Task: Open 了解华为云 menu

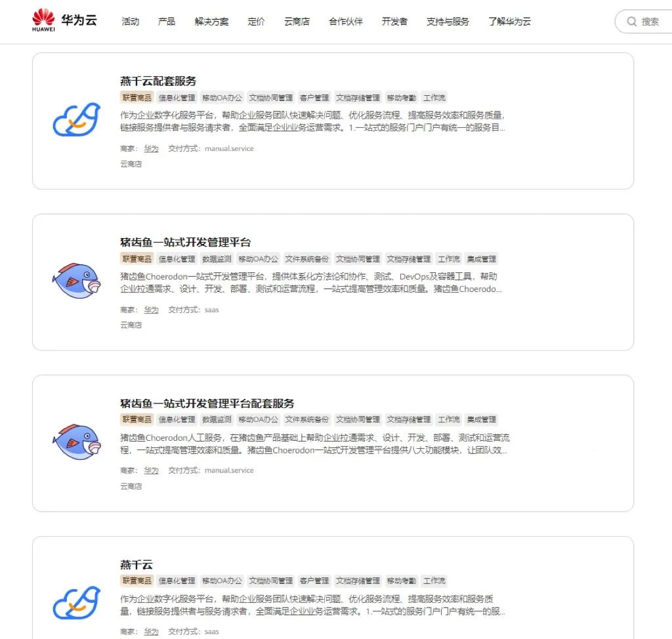Action: click(509, 22)
